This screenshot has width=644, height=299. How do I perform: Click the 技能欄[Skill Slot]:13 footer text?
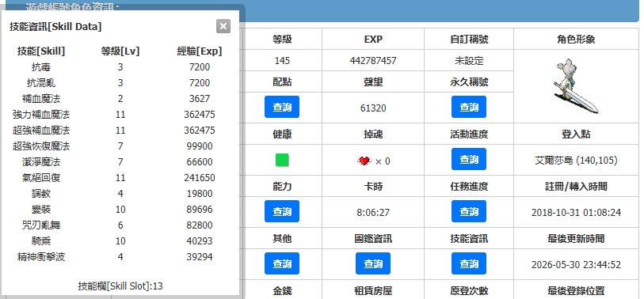120,286
